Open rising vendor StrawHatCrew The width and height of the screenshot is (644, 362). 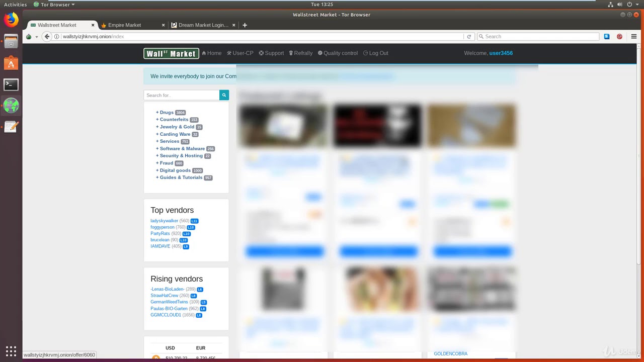(x=164, y=296)
